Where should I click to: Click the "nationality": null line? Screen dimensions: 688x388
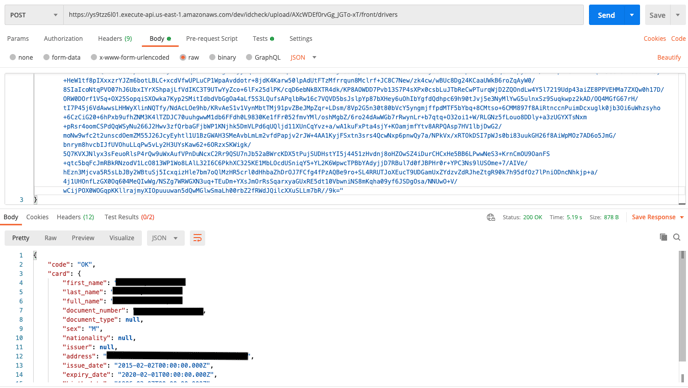pyautogui.click(x=99, y=338)
